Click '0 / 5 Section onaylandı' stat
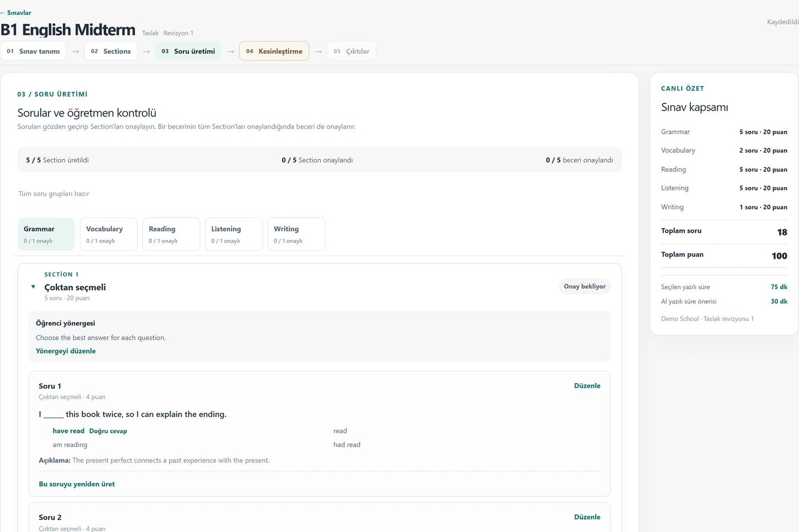This screenshot has width=799, height=532. 317,160
